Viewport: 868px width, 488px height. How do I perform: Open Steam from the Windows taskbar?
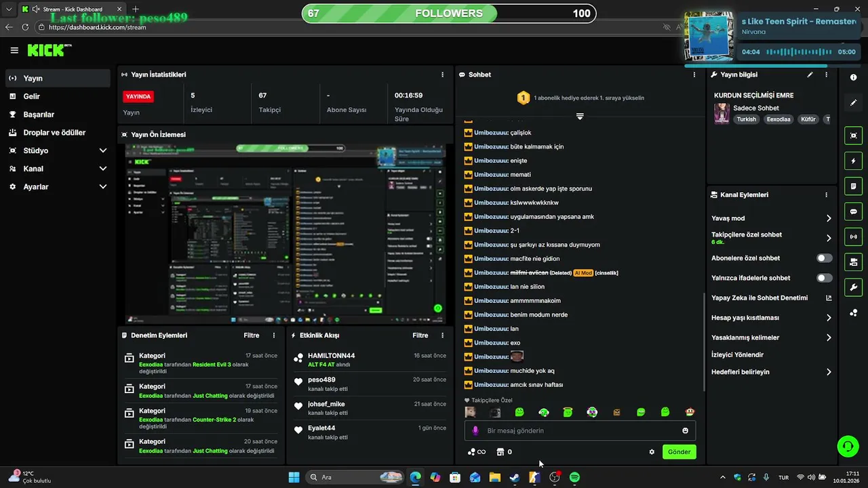coord(515,477)
